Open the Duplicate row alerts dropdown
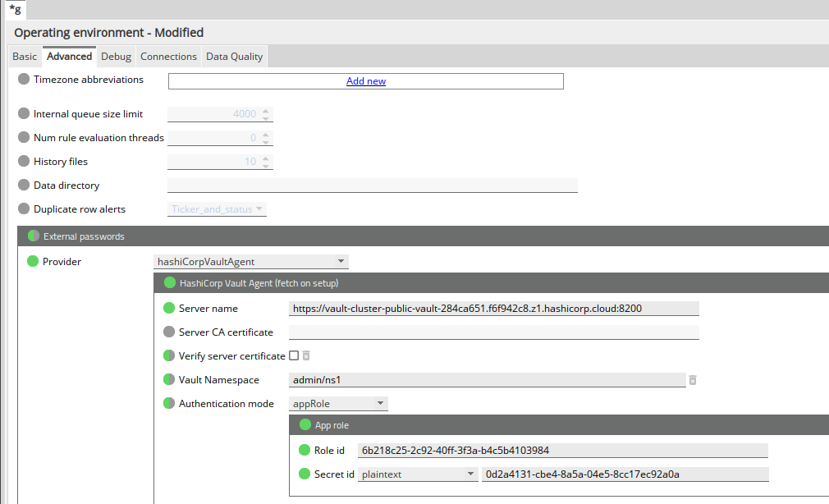Image resolution: width=829 pixels, height=504 pixels. pyautogui.click(x=218, y=209)
